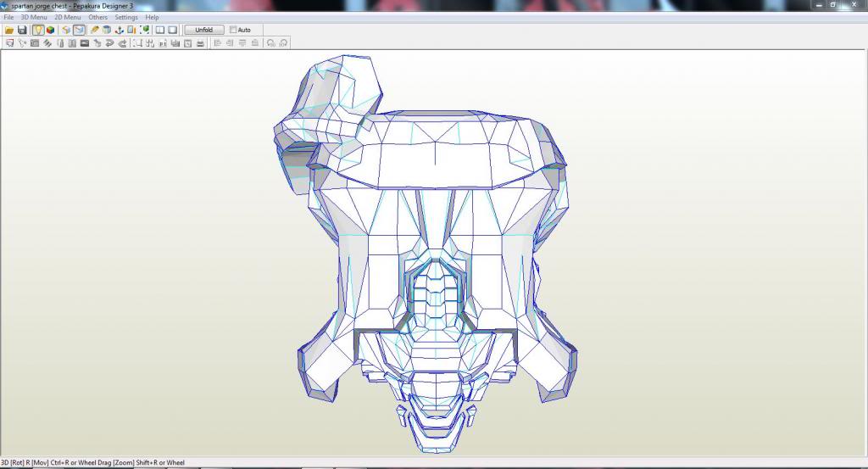
Task: Click the Open file folder icon
Action: click(9, 30)
